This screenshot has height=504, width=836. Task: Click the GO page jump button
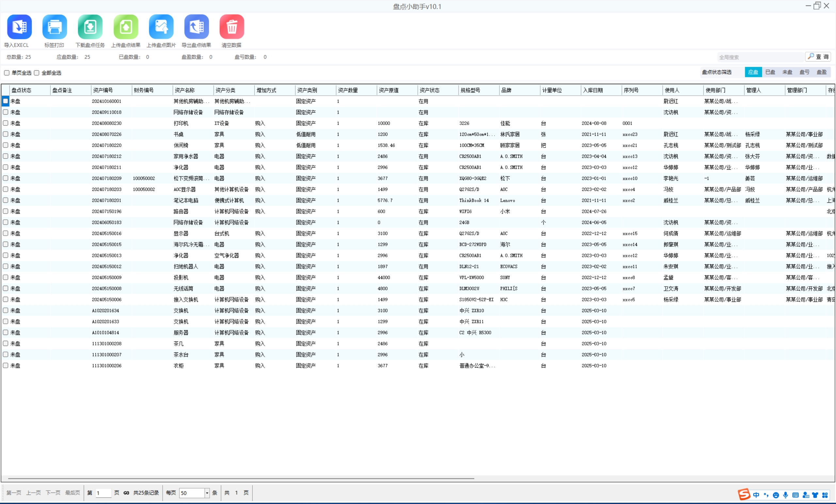(x=126, y=493)
